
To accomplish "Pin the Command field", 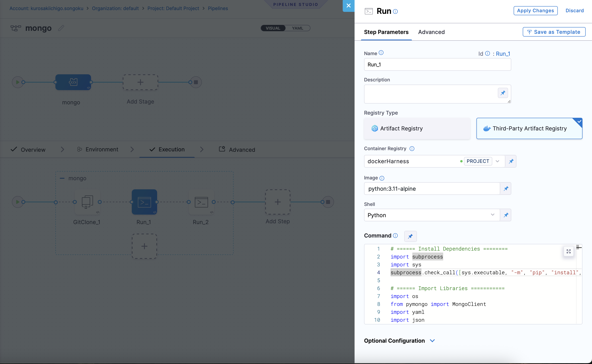I will 410,236.
